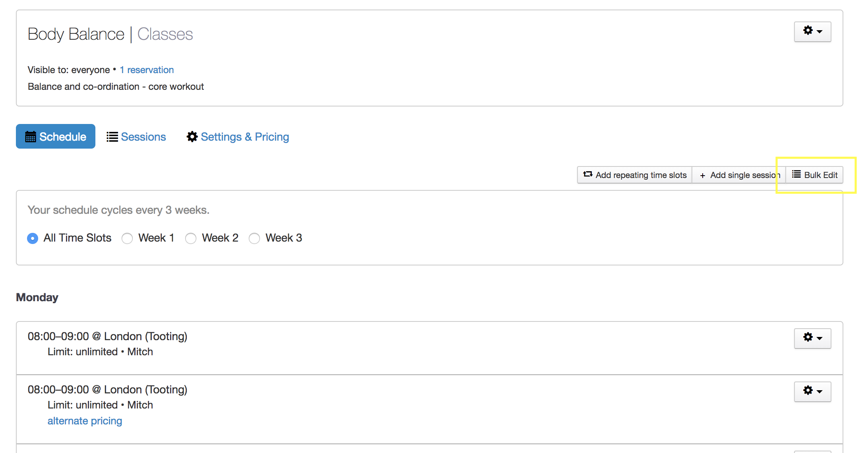Click the list icon beside Sessions
Viewport: 868px width, 453px height.
[x=112, y=137]
